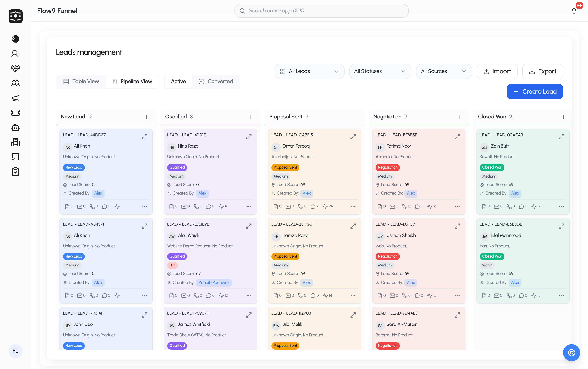Open the clipboard tasks sidebar icon
Screen dimensions: 588x369
click(15, 172)
